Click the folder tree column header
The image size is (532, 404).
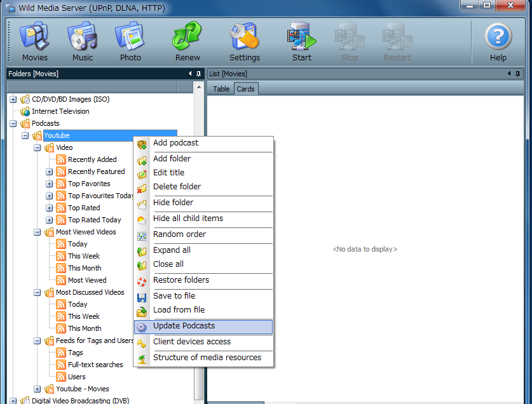pyautogui.click(x=92, y=87)
